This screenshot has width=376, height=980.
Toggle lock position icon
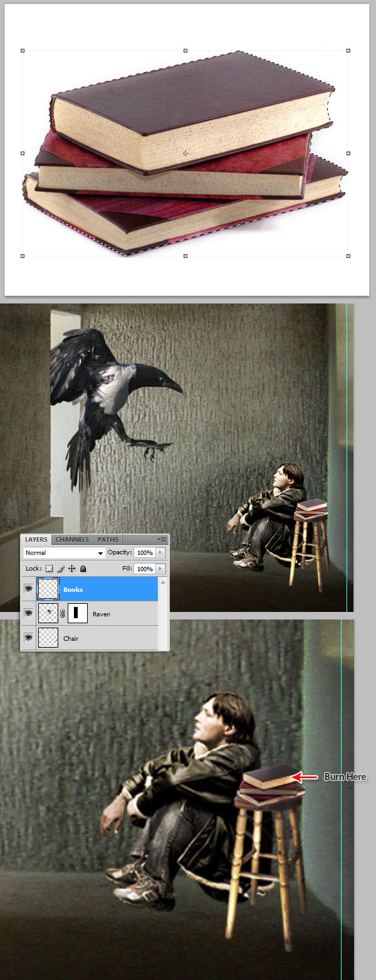[72, 569]
